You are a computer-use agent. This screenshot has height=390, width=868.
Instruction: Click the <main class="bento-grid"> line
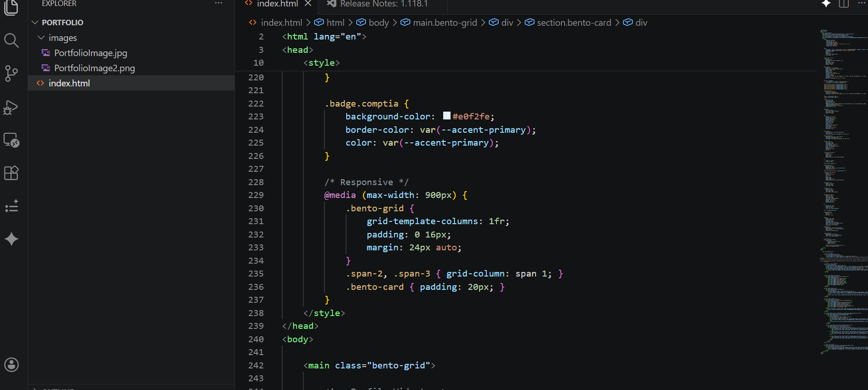[369, 366]
